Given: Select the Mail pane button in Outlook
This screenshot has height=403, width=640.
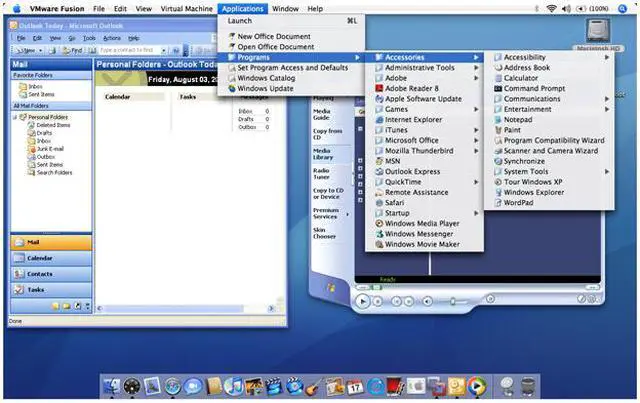Looking at the screenshot, I should click(x=51, y=242).
